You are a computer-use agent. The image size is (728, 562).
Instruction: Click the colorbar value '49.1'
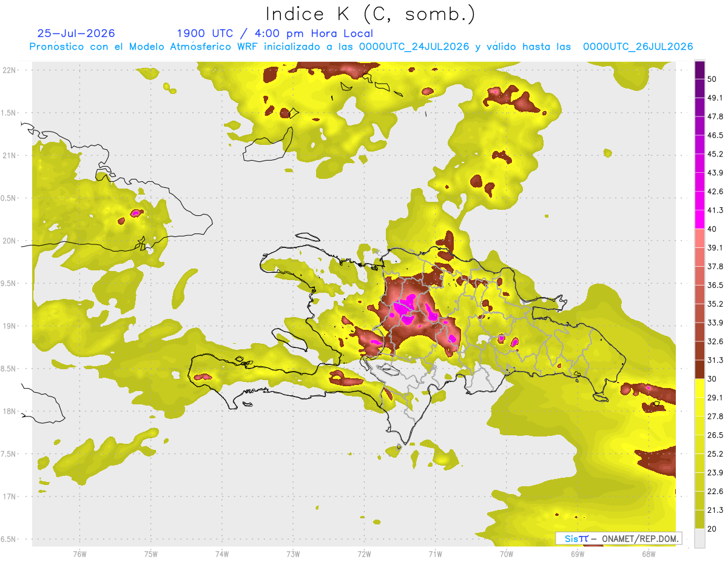715,98
